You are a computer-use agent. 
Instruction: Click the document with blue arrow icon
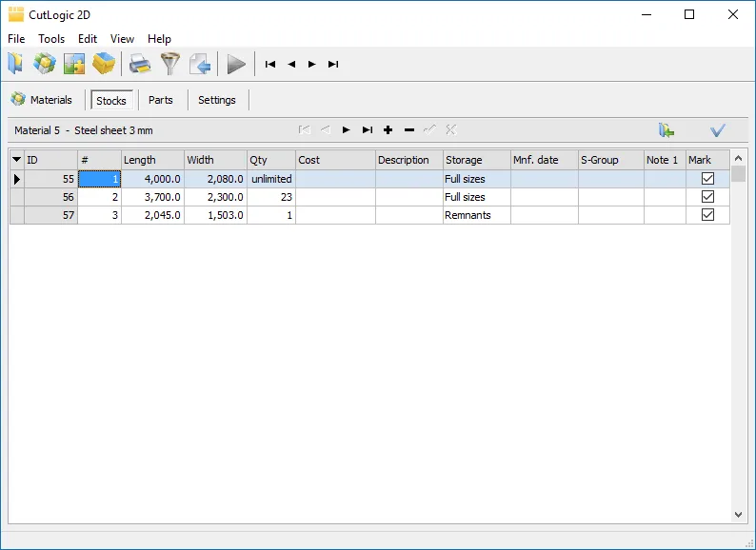pos(199,64)
